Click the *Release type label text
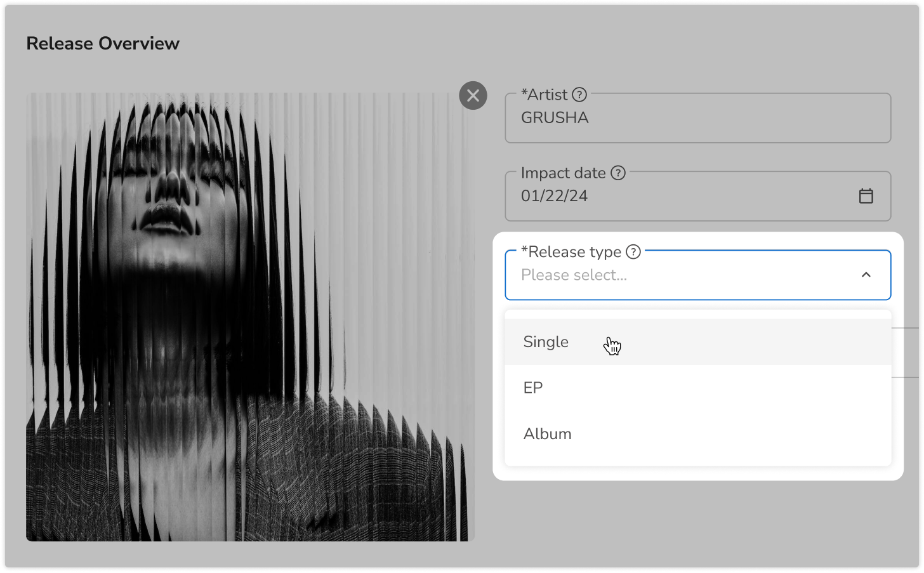 click(571, 252)
